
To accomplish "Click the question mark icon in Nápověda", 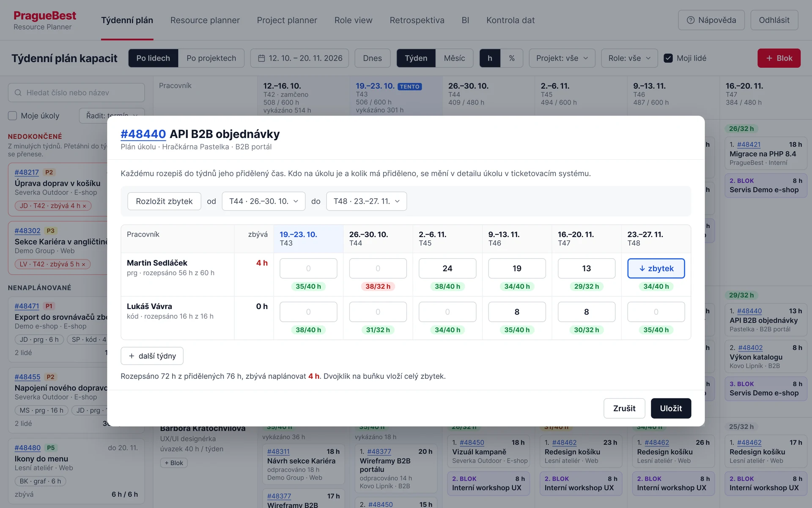I will pyautogui.click(x=691, y=20).
